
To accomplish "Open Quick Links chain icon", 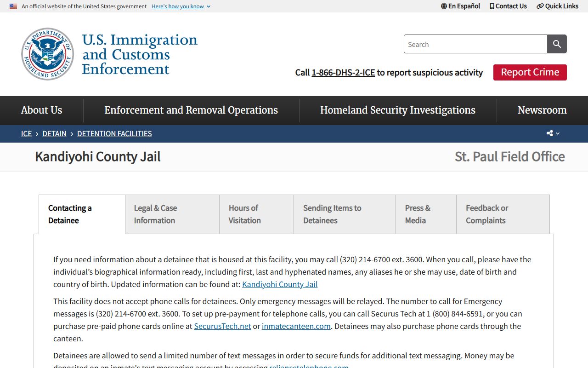I will tap(540, 6).
